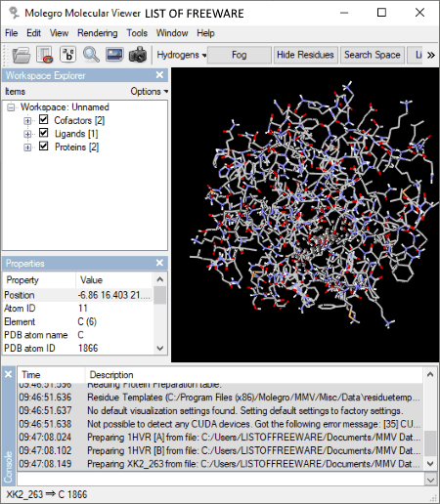
Task: Select the Element property row
Action: [78, 321]
